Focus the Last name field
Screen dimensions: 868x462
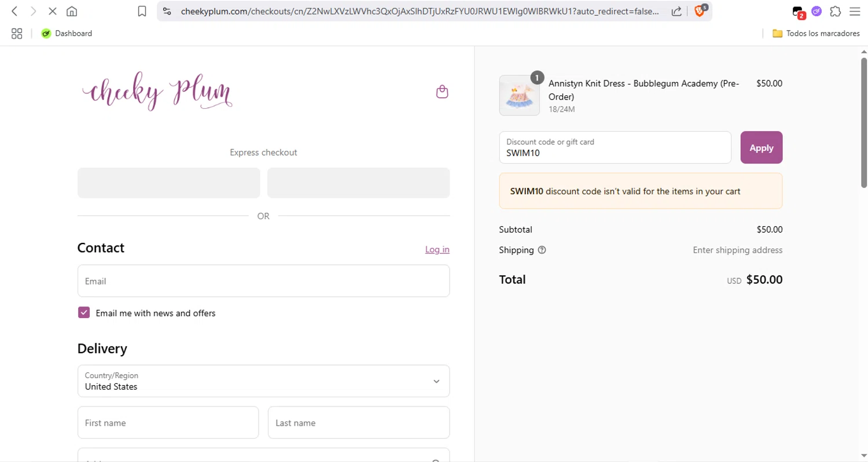pos(359,423)
